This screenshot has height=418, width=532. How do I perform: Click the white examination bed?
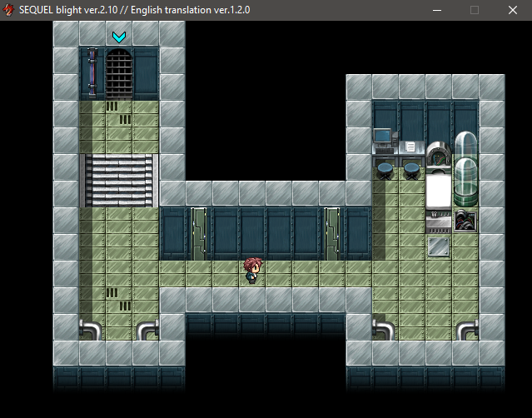439,189
